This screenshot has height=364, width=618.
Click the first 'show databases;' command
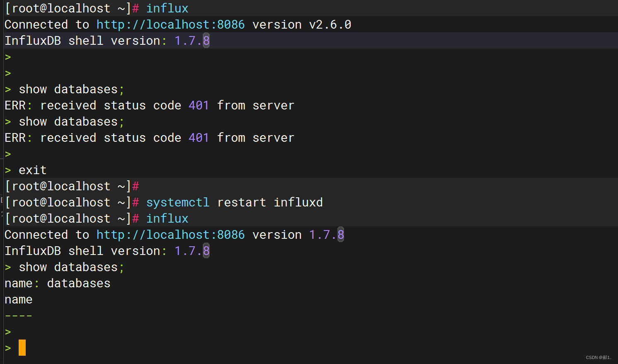click(71, 89)
